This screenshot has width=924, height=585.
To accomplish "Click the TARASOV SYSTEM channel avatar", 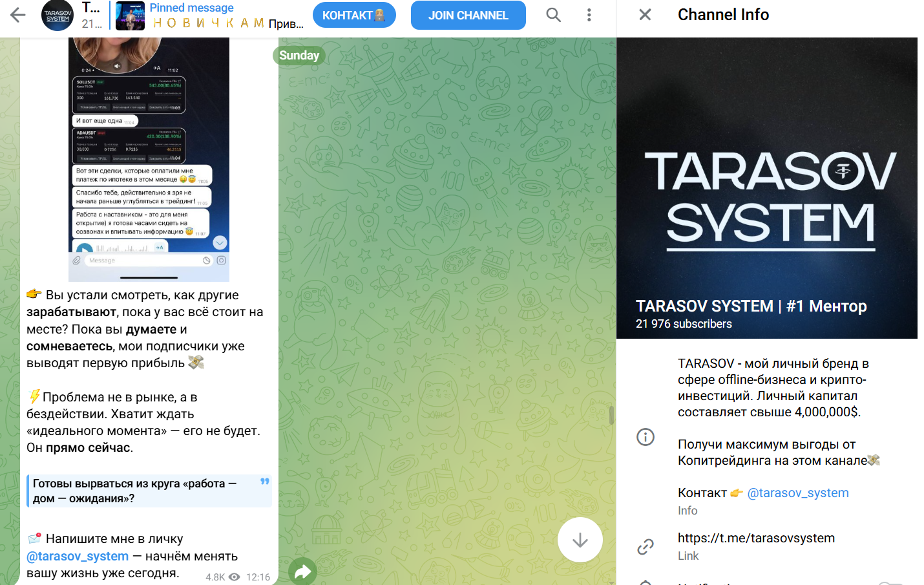I will (x=57, y=15).
